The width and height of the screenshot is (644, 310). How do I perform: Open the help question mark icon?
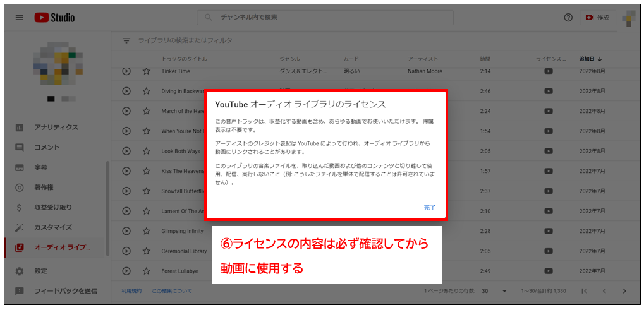click(568, 18)
